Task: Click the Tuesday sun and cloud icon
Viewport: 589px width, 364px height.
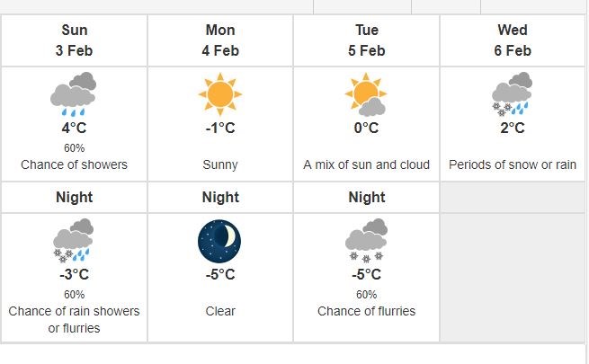Action: coord(366,93)
